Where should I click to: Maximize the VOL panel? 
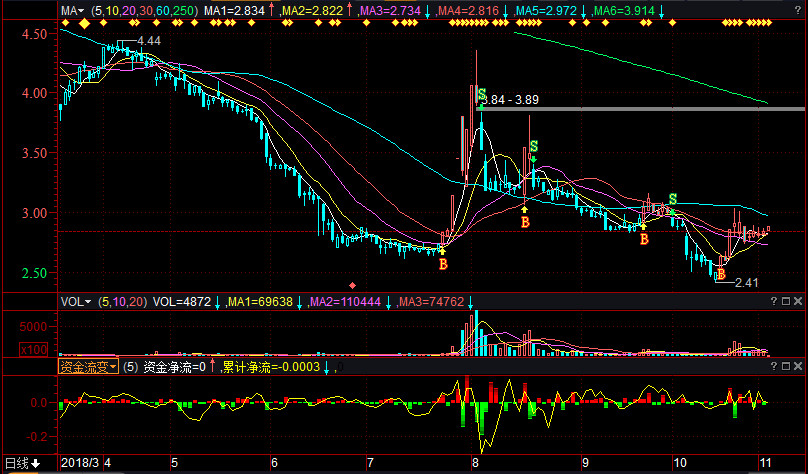click(786, 301)
